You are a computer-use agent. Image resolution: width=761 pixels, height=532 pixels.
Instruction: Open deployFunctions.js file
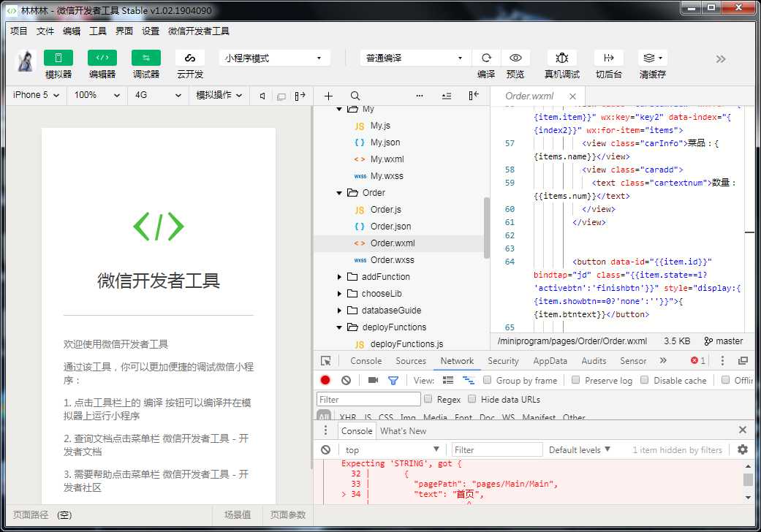(x=406, y=344)
